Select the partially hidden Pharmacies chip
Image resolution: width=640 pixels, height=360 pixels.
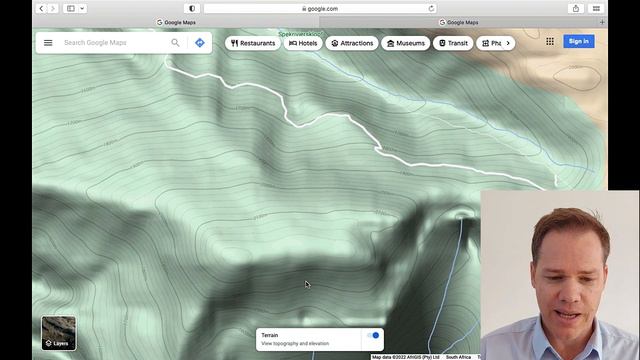click(490, 43)
